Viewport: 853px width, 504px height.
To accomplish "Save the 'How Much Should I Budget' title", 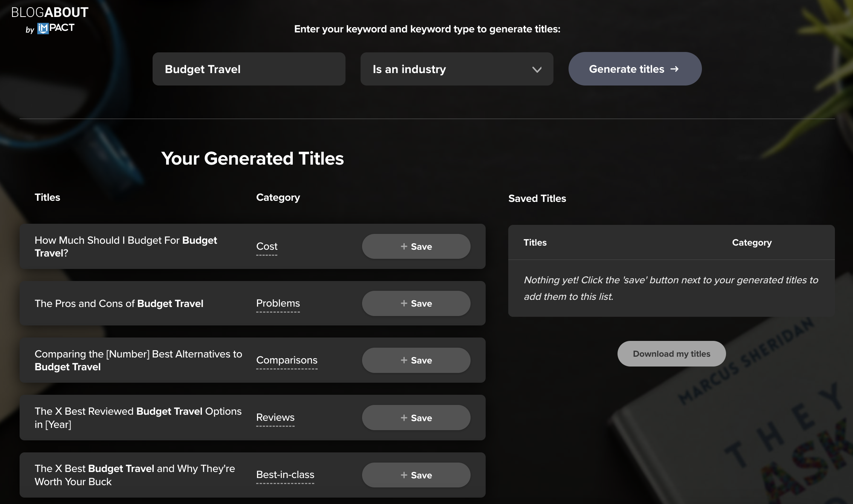I will coord(416,246).
